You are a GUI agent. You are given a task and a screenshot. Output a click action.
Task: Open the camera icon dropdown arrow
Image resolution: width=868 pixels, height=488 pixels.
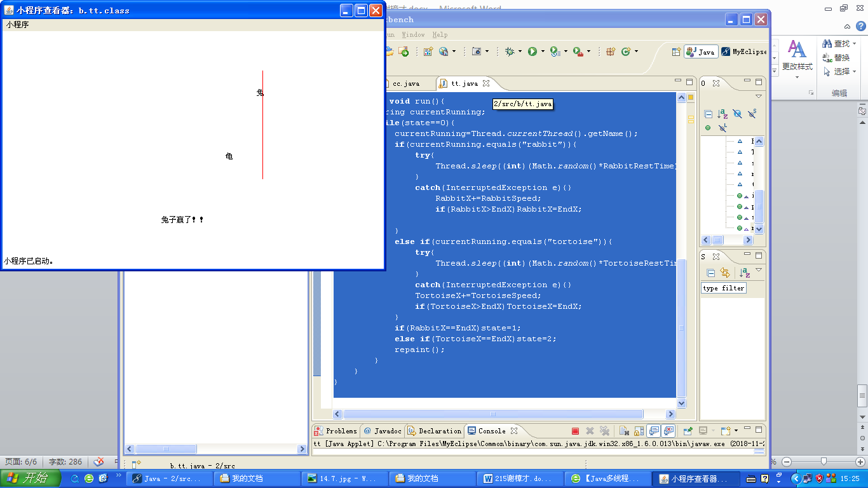click(x=487, y=52)
